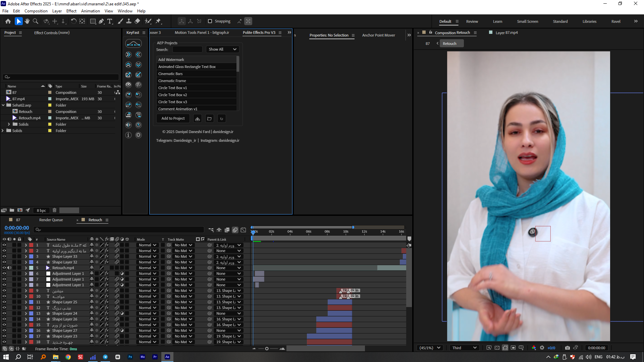
Task: Click the red label color of layer 1
Action: (x=31, y=245)
